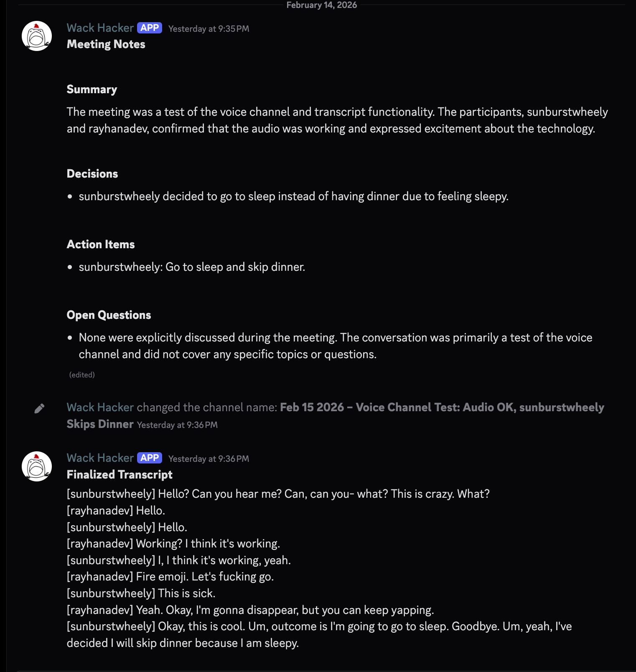Click Wack Hacker avatar beside Meeting Notes
Screen dimensions: 636x672
click(x=37, y=36)
